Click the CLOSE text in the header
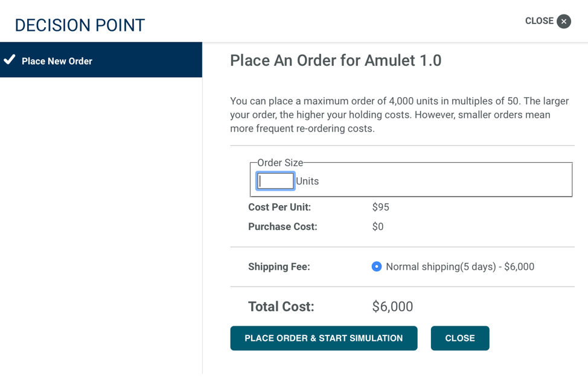 tap(538, 21)
